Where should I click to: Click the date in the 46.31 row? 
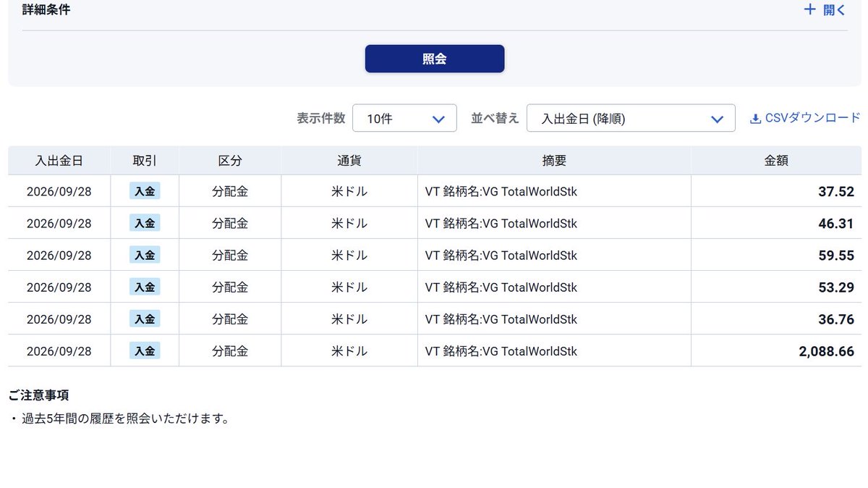(x=59, y=224)
